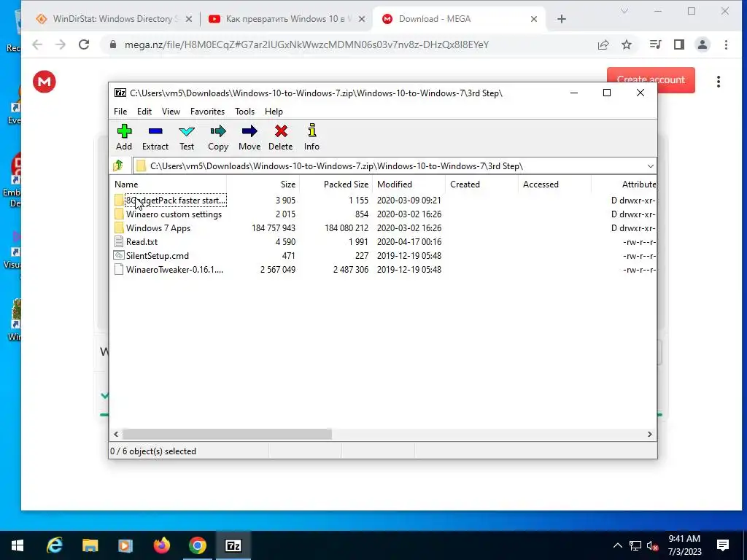Viewport: 747px width, 560px height.
Task: Open the File menu
Action: click(x=120, y=112)
